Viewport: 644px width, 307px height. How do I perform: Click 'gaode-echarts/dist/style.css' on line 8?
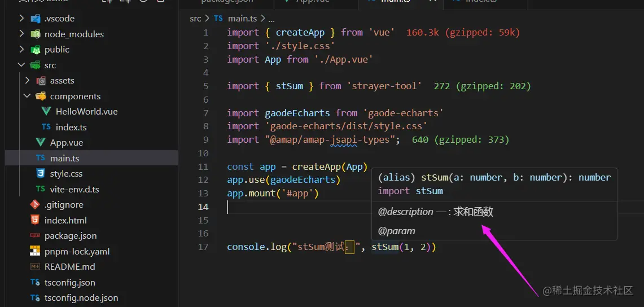click(x=346, y=126)
